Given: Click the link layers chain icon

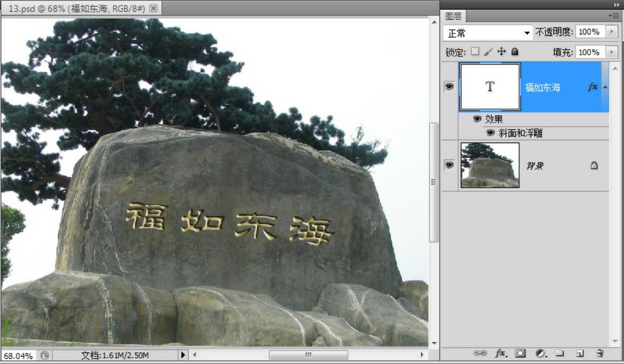Looking at the screenshot, I should [480, 353].
